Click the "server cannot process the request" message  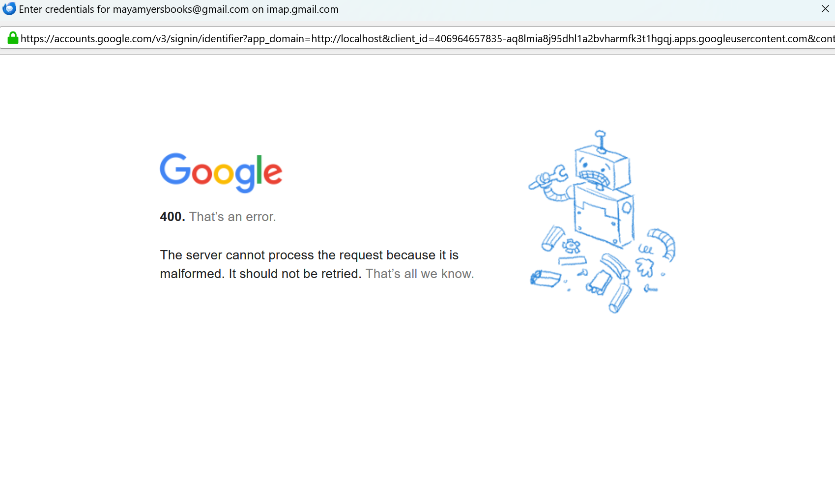click(309, 255)
